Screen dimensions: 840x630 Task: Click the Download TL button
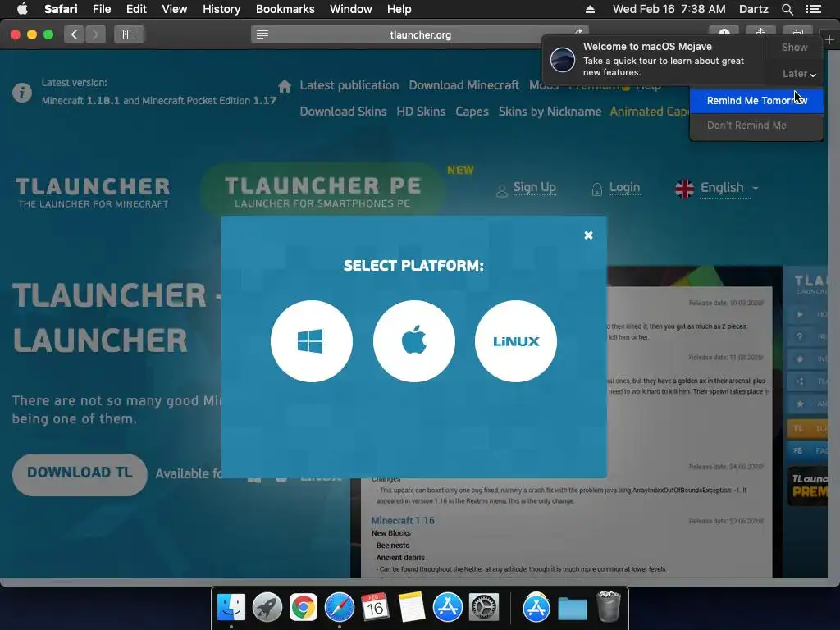(80, 473)
